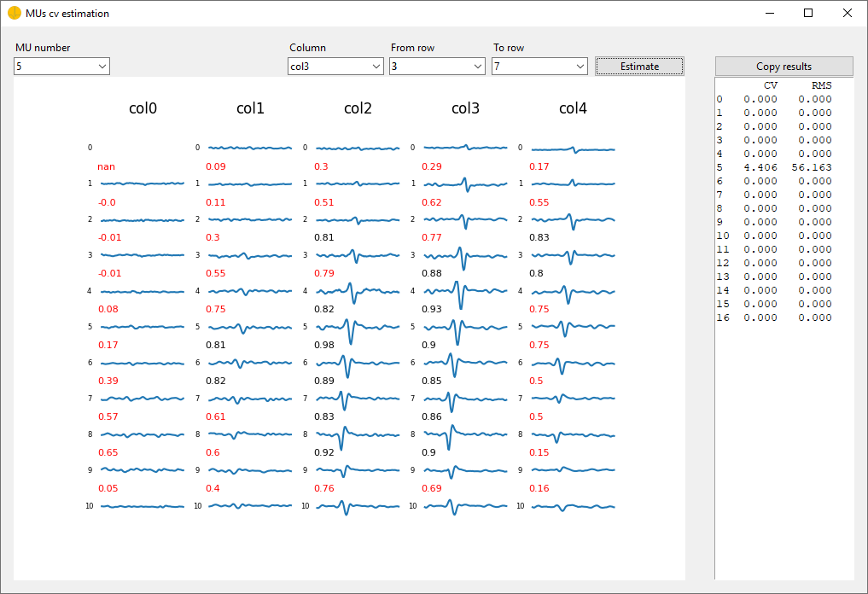Click the CV header in results table

(771, 85)
